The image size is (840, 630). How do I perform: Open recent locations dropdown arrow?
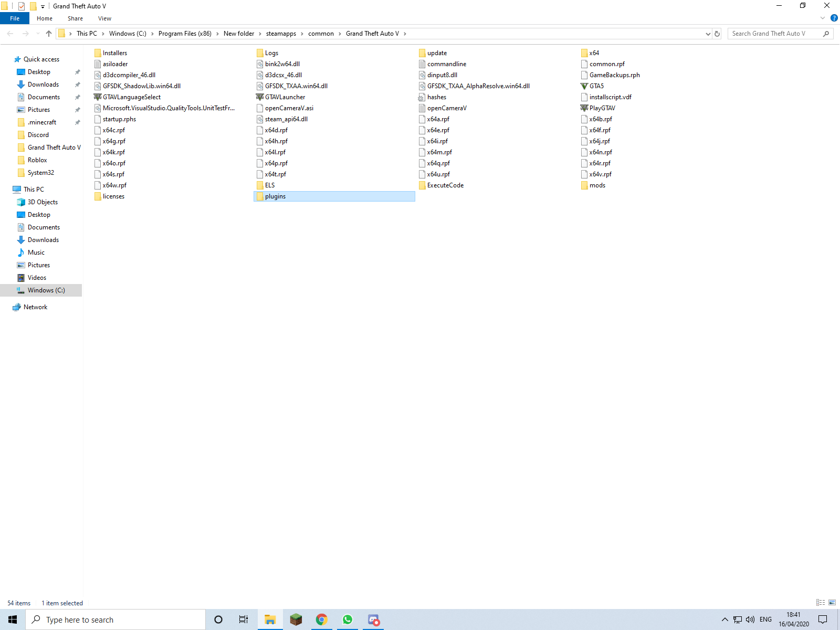point(38,34)
